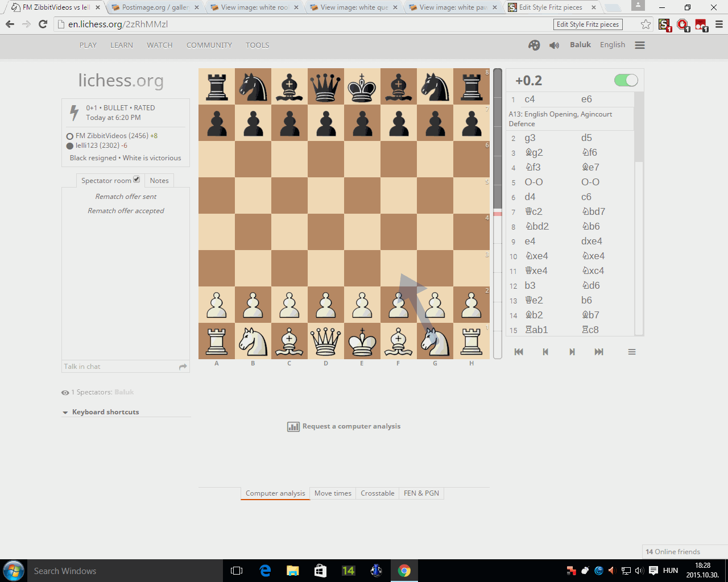This screenshot has height=582, width=728.
Task: Select the white king on e1
Action: 362,342
